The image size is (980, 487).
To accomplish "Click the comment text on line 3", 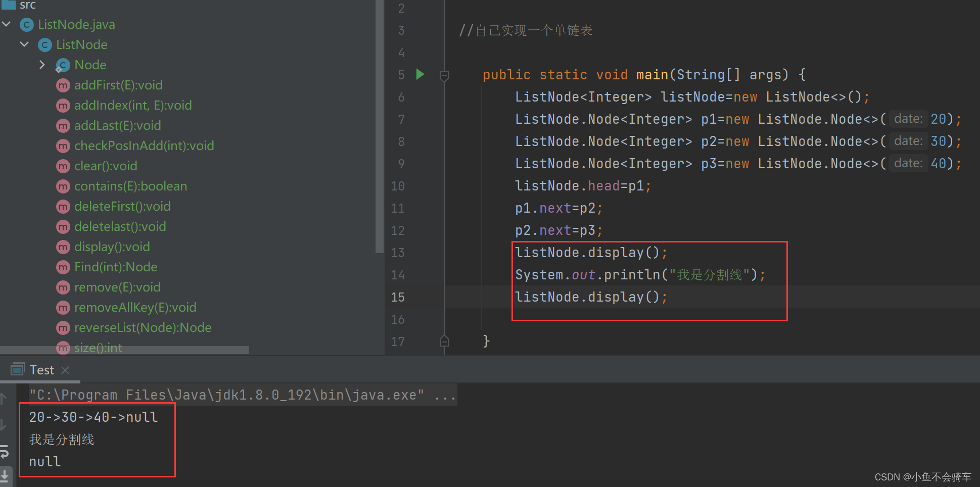I will tap(526, 31).
